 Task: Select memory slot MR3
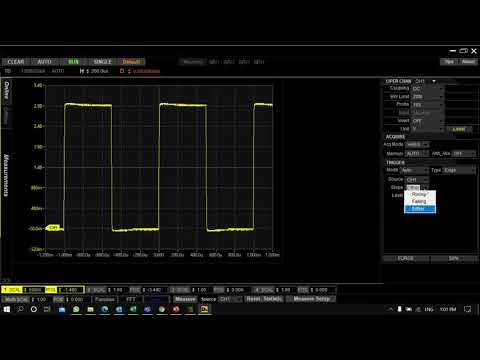click(244, 62)
